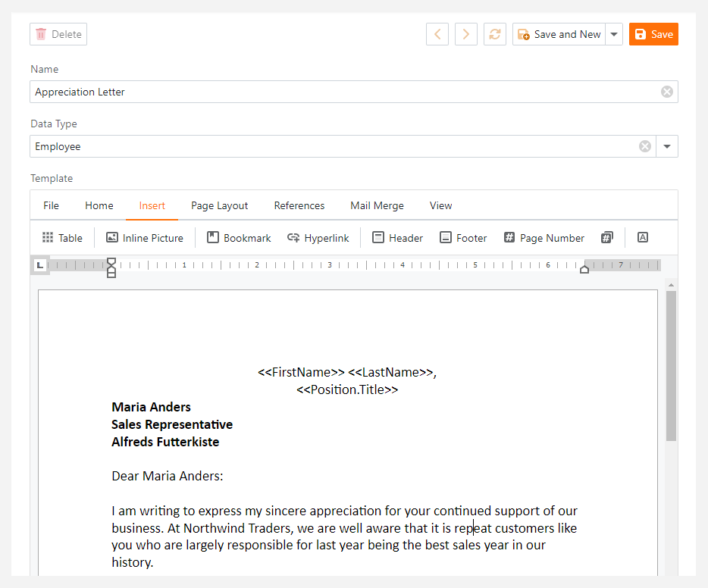
Task: Open the Page Layout ribbon tab
Action: [x=219, y=205]
